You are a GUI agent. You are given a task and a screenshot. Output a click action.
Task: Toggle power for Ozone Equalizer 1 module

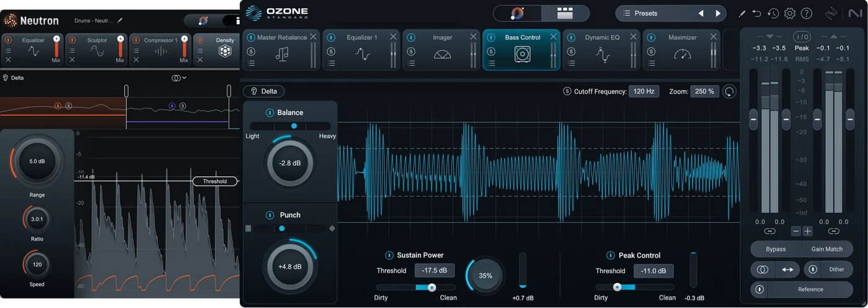(x=331, y=37)
